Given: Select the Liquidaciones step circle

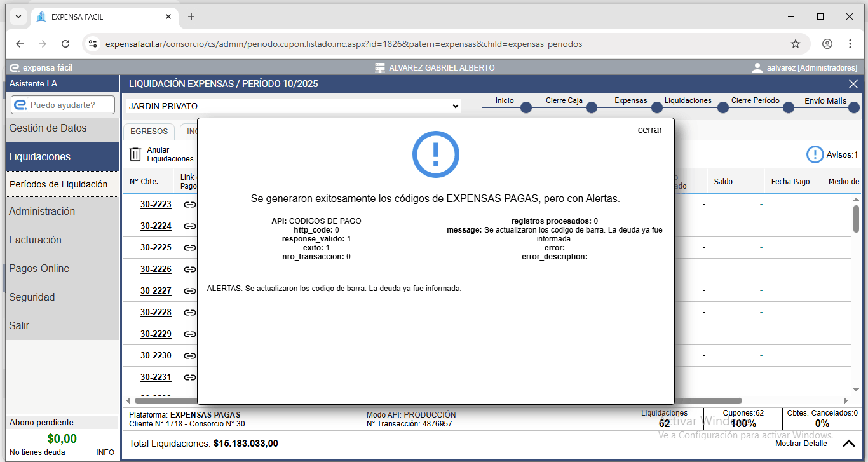Looking at the screenshot, I should click(722, 108).
